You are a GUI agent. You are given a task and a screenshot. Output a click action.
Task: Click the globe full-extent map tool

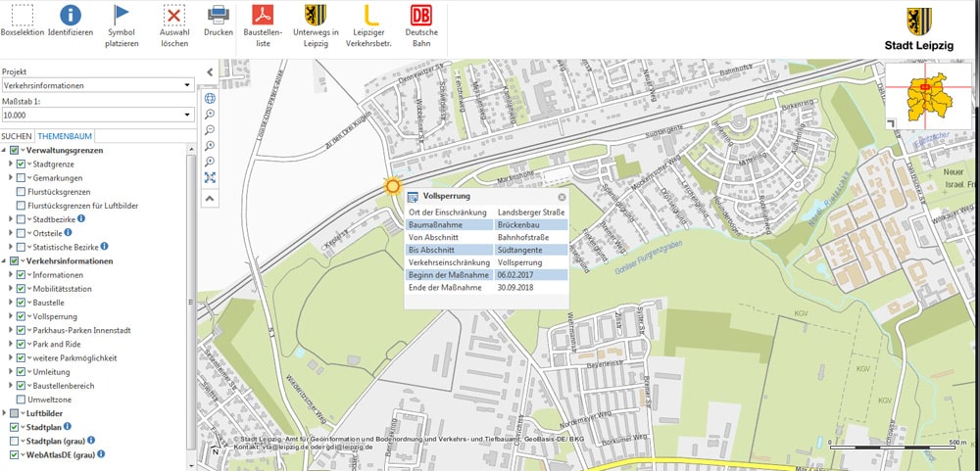click(210, 99)
